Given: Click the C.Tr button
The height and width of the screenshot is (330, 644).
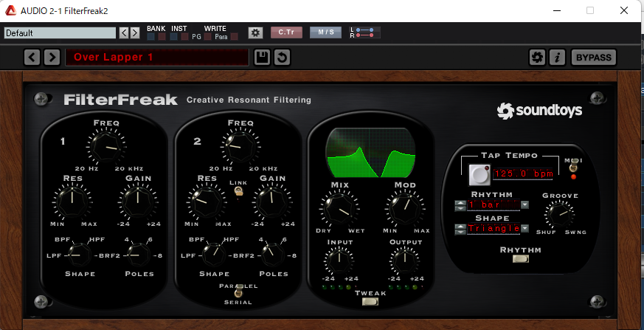Looking at the screenshot, I should point(286,32).
